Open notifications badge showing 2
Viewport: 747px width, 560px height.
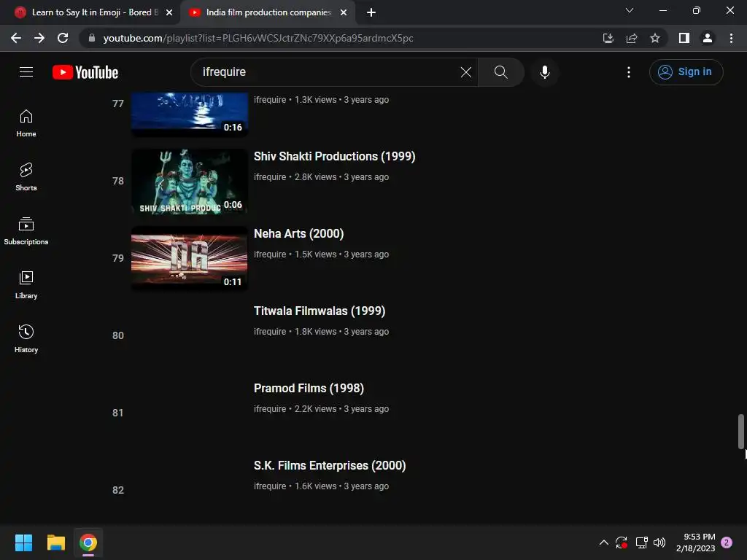727,542
